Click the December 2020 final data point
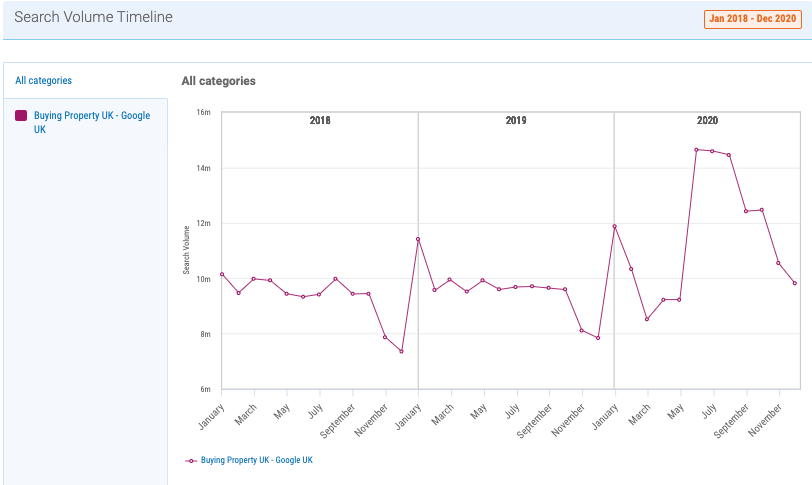812x485 pixels. (795, 283)
